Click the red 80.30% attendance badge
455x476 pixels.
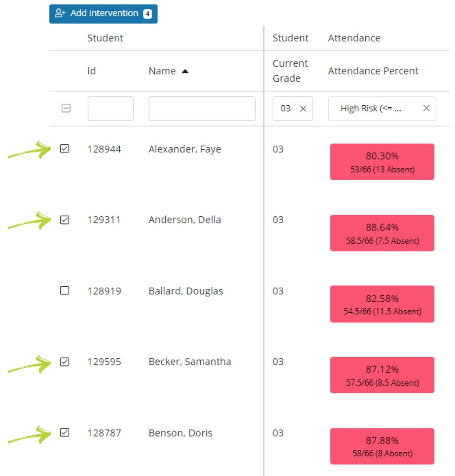pyautogui.click(x=382, y=162)
